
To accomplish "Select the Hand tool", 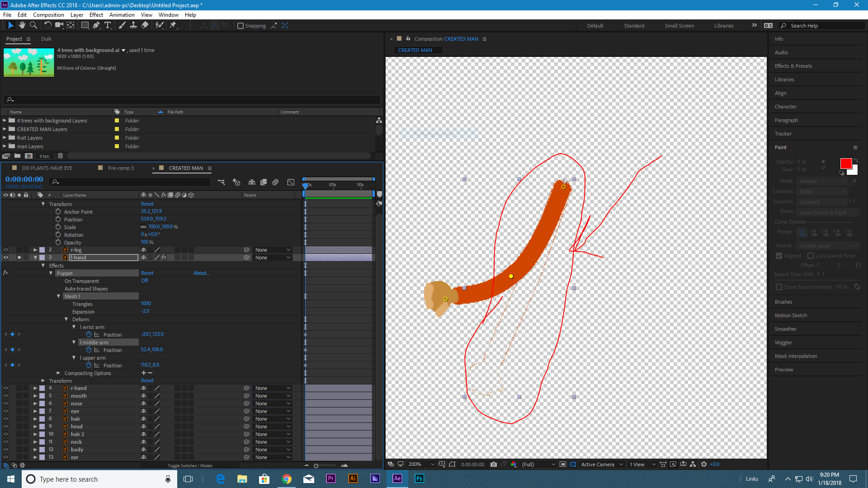I will click(x=22, y=25).
